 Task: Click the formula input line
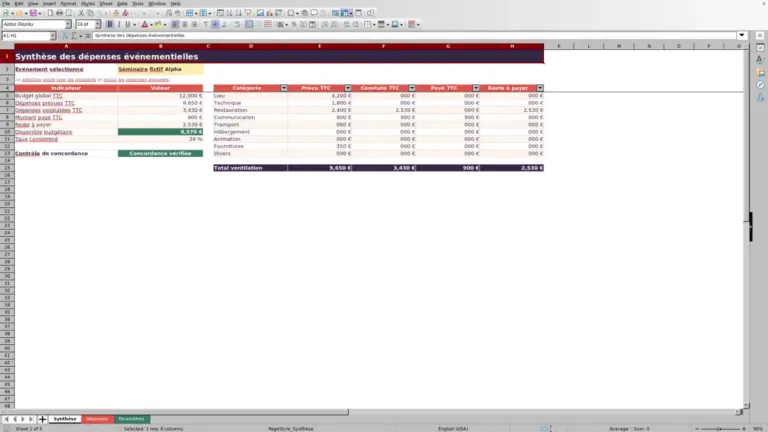coord(414,36)
